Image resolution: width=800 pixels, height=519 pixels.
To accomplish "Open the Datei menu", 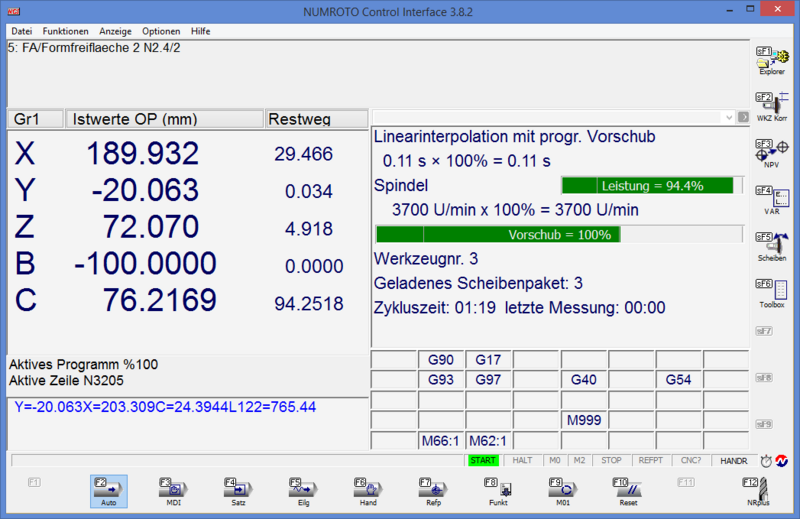I will (22, 31).
